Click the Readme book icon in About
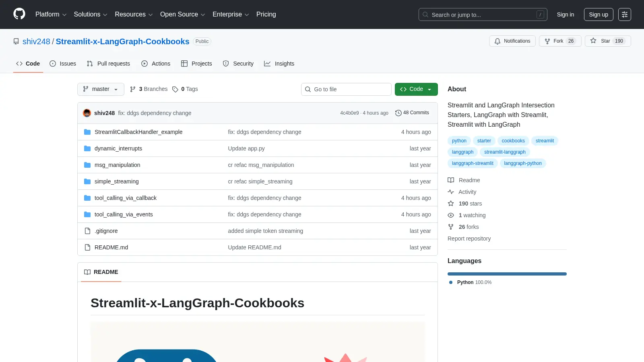The image size is (644, 362). tap(451, 180)
